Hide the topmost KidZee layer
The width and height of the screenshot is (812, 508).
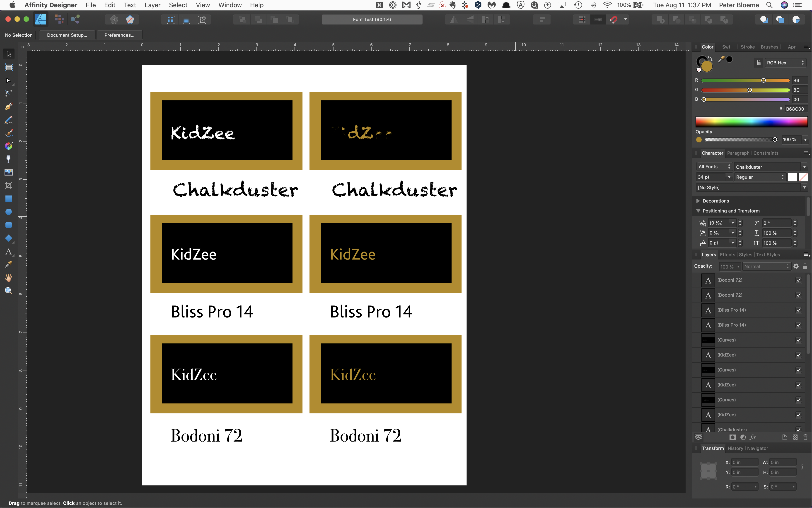799,355
